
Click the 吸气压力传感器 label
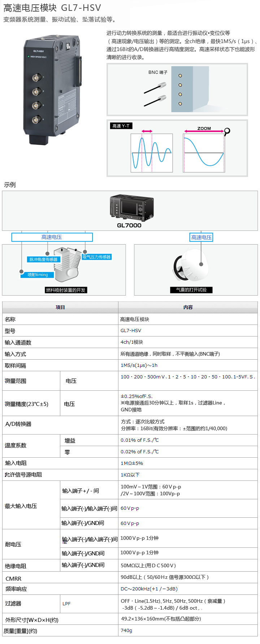point(96,257)
